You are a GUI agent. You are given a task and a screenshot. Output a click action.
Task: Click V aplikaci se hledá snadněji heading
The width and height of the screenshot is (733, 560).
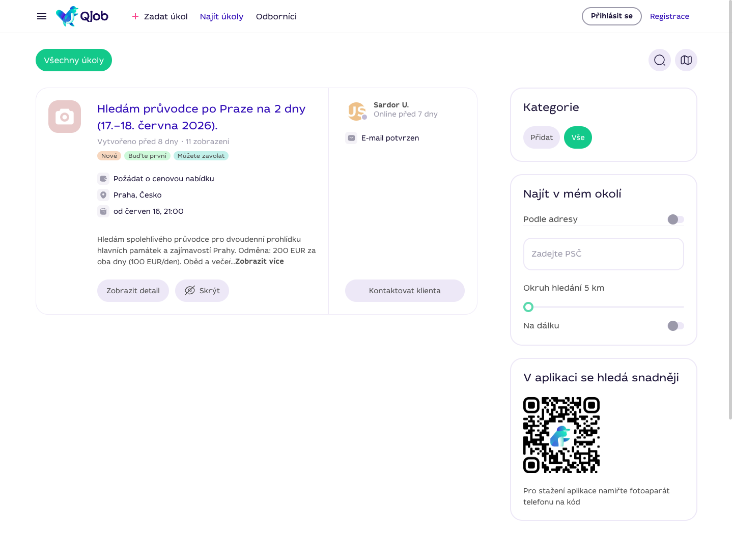tap(601, 378)
